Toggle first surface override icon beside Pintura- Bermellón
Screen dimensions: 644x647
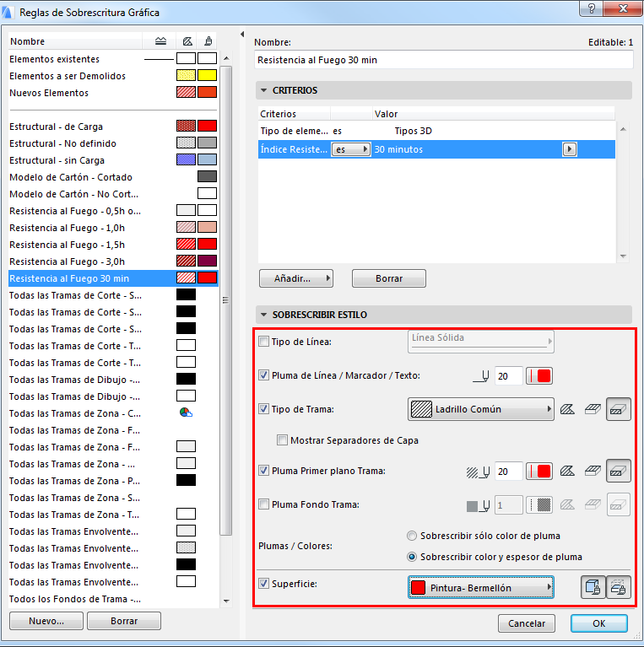coord(593,587)
